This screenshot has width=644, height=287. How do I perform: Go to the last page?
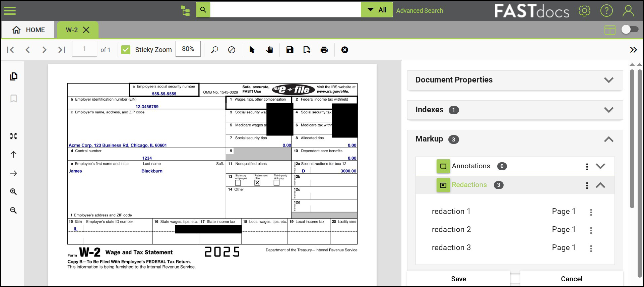[62, 50]
